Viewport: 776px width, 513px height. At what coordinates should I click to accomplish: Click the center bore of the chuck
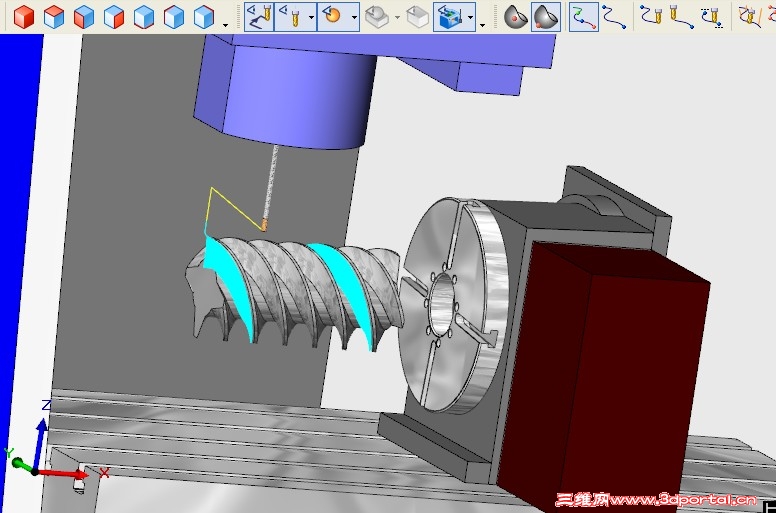[x=440, y=303]
